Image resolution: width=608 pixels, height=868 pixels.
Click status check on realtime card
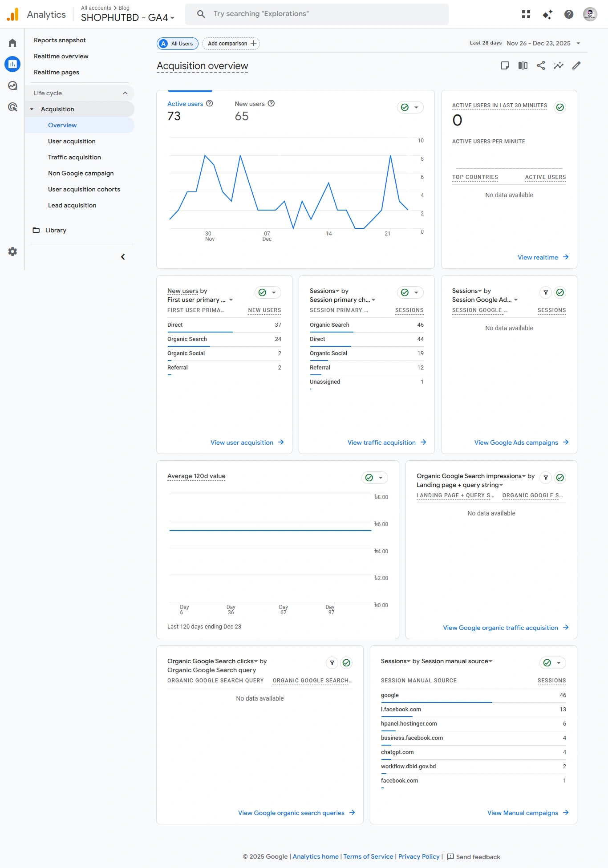[x=560, y=107]
